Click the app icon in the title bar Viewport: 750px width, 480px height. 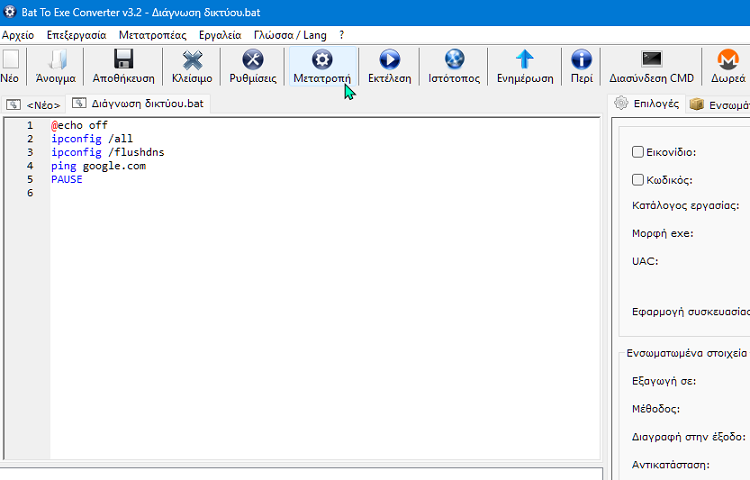[x=10, y=12]
